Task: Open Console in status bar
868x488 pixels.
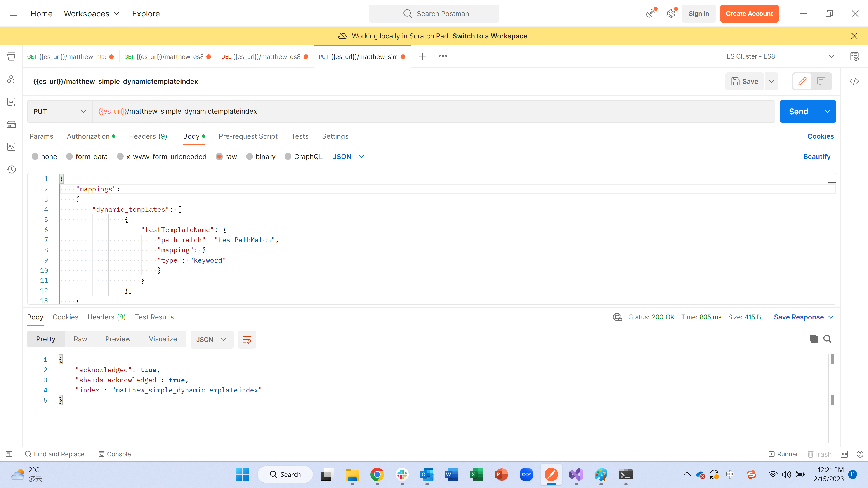Action: tap(115, 454)
